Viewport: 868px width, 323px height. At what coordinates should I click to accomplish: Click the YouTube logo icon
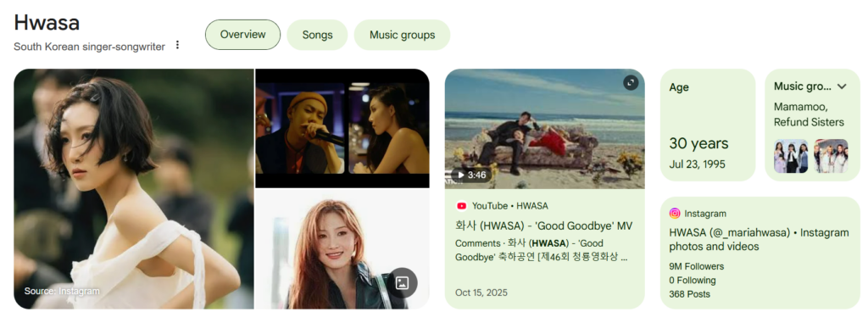tap(461, 206)
